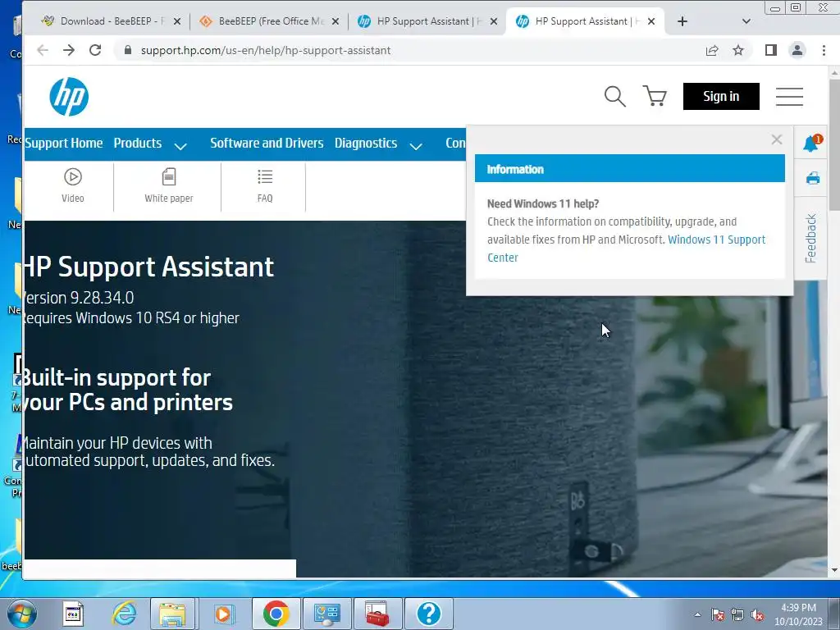Close the Information popup
The image size is (840, 630).
click(x=777, y=139)
